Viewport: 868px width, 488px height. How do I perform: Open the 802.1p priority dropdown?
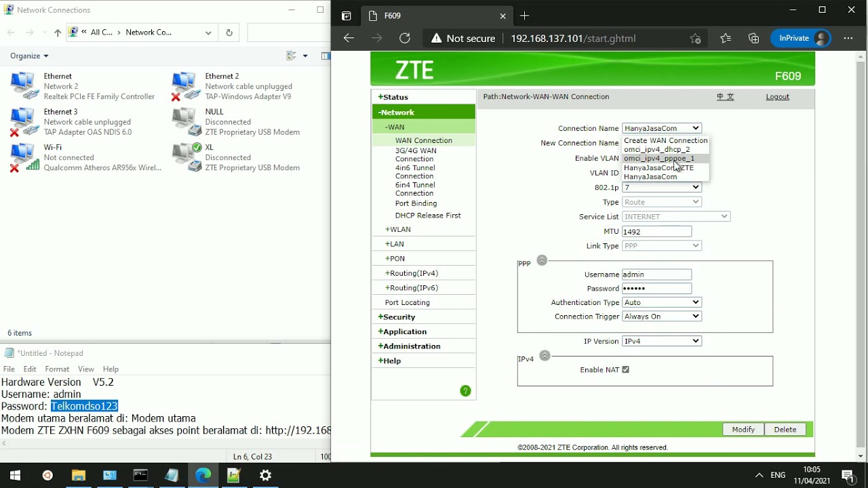pyautogui.click(x=662, y=187)
